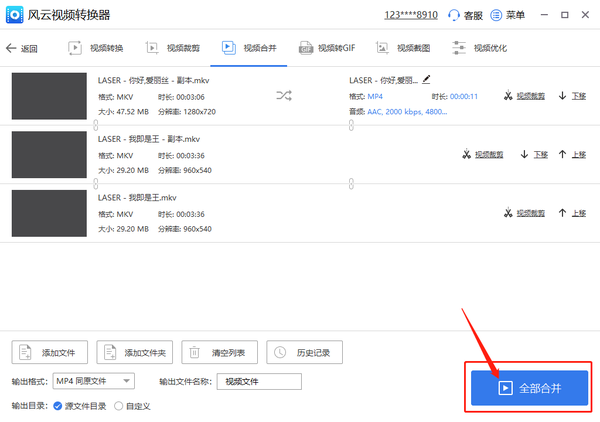Click thumbnail of 我即是王 - 副本.mkv
The width and height of the screenshot is (600, 422).
(49, 155)
